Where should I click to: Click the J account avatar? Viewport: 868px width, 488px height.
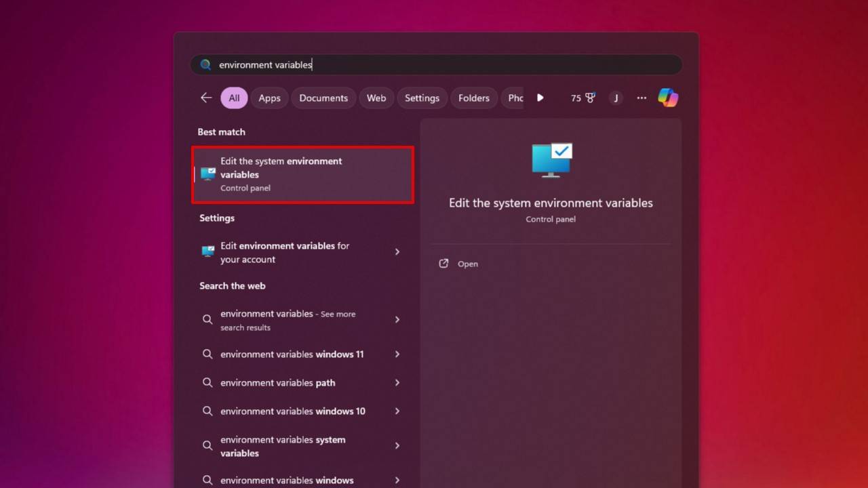tap(616, 98)
